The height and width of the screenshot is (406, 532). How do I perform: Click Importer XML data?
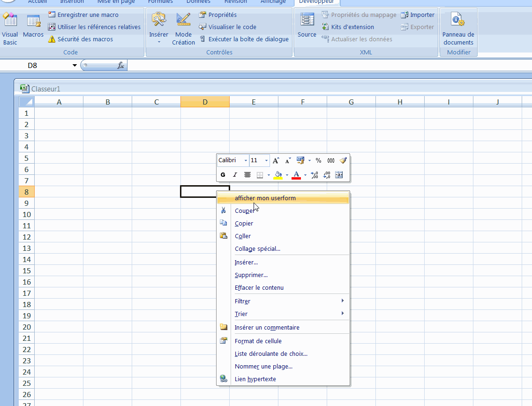[418, 15]
